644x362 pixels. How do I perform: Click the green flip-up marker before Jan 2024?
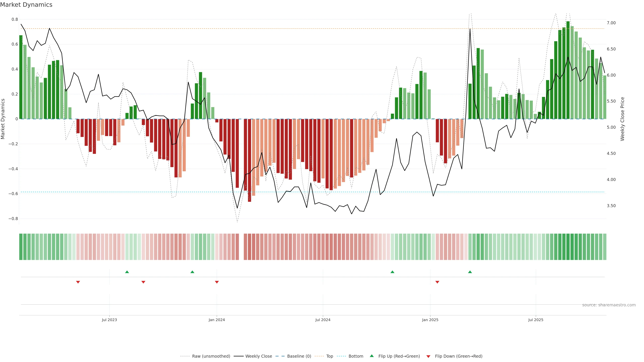(x=192, y=272)
